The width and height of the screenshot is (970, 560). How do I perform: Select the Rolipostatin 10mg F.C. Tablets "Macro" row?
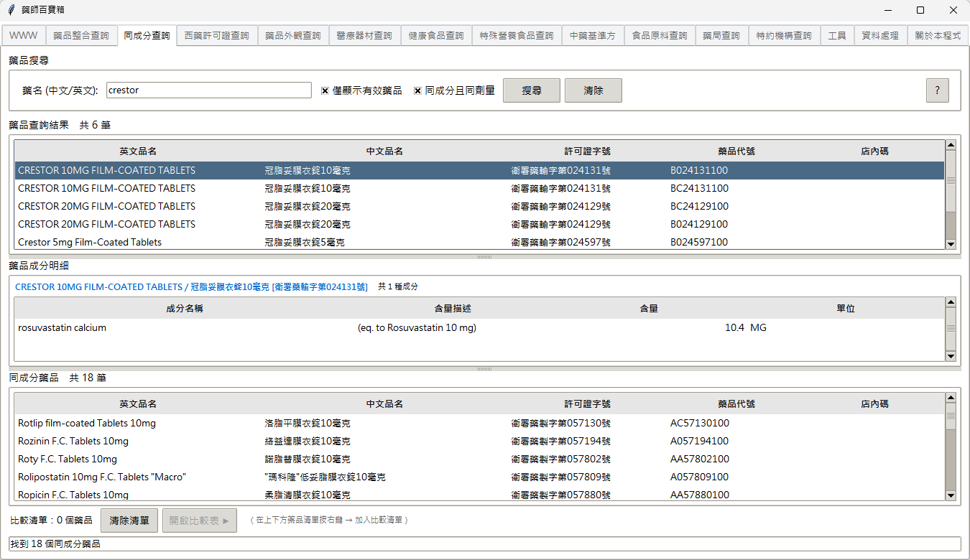479,477
